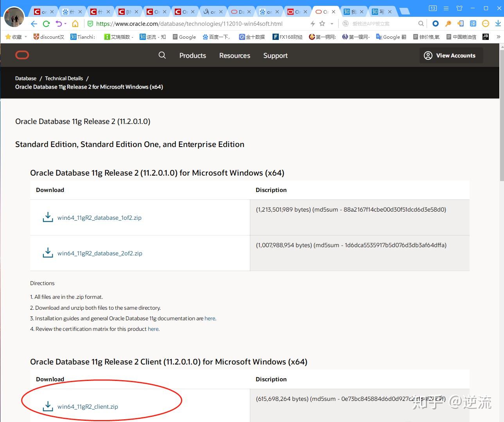Click the green security shield in address bar
504x422 pixels.
90,24
